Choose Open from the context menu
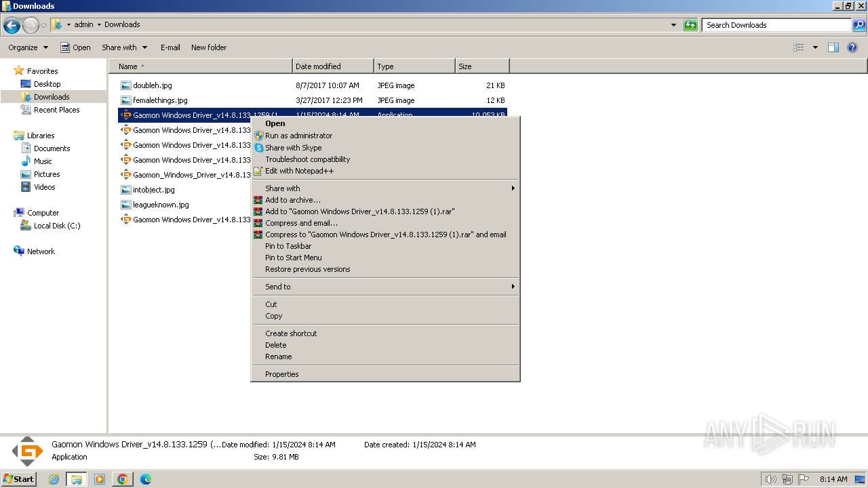 click(385, 123)
